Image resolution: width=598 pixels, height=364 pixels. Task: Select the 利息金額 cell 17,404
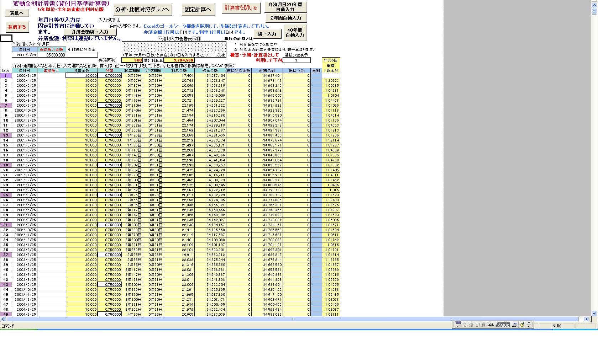coord(179,76)
